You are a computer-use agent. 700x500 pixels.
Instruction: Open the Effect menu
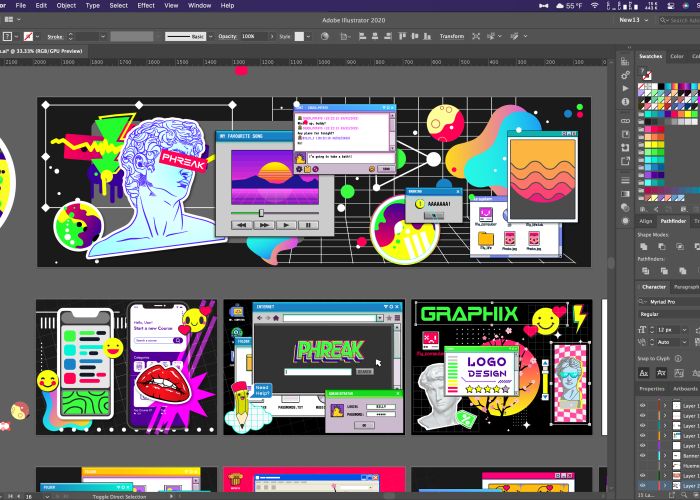tap(146, 5)
